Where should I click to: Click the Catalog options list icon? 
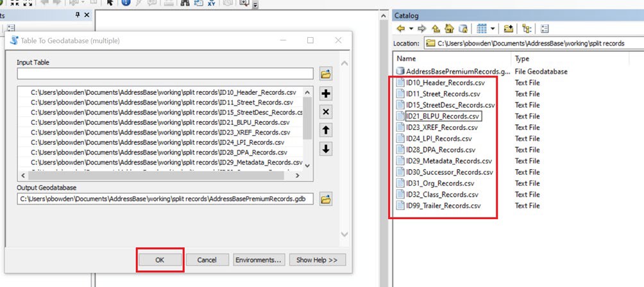click(545, 29)
